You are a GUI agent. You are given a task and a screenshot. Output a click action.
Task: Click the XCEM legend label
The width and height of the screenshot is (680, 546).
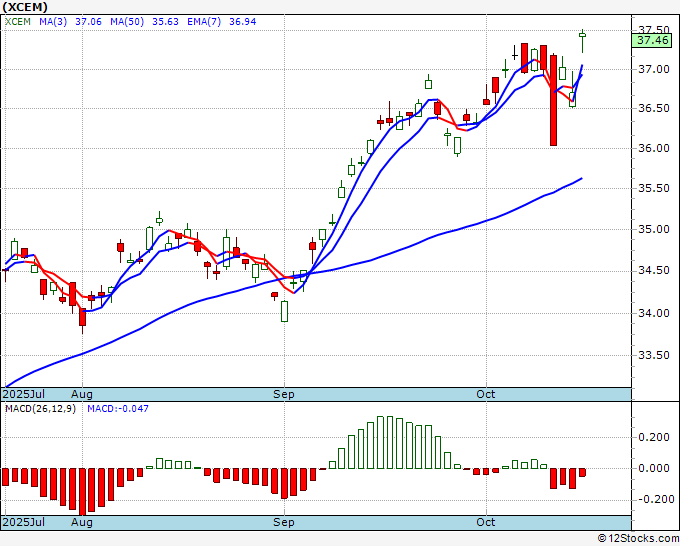point(18,22)
